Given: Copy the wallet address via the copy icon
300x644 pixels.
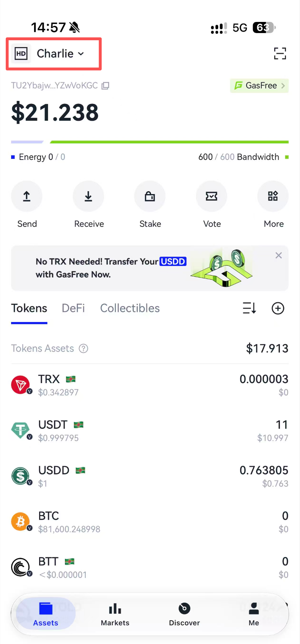Looking at the screenshot, I should [105, 86].
